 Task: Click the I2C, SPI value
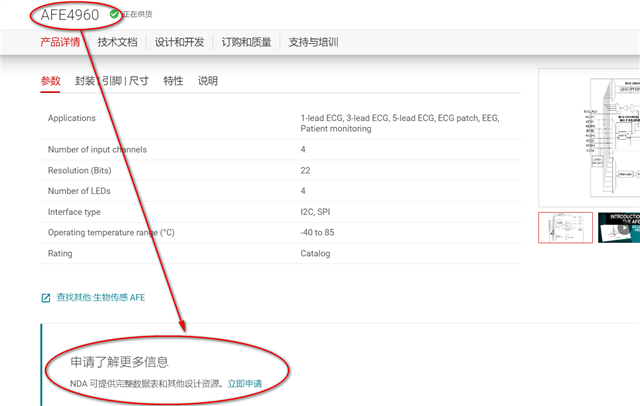315,212
